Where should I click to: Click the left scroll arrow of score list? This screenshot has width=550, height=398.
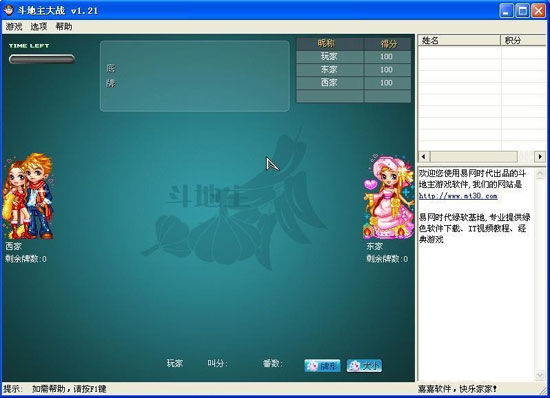(x=424, y=156)
